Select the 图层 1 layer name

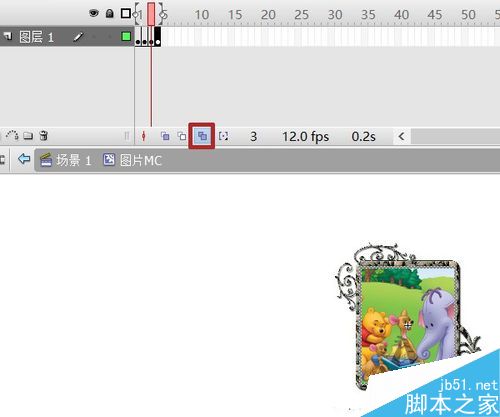pyautogui.click(x=36, y=37)
